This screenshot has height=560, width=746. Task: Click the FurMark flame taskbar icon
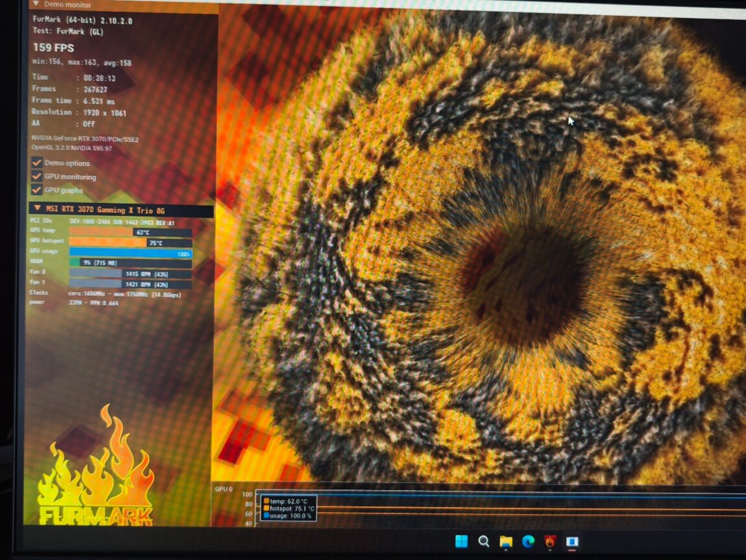tap(550, 541)
